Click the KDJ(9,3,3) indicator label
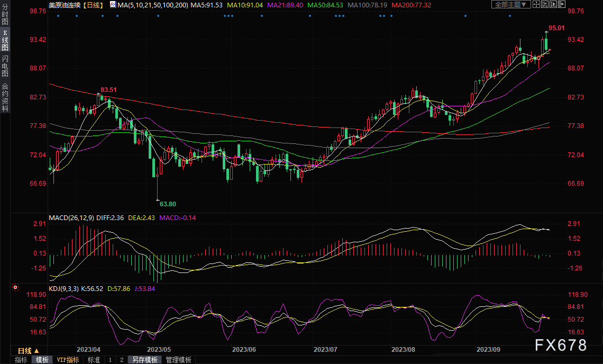 point(64,288)
